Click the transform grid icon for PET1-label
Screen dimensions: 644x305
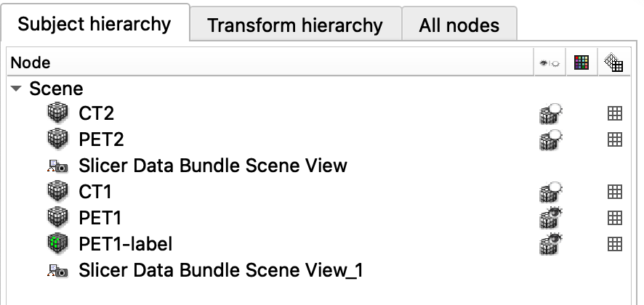[614, 244]
